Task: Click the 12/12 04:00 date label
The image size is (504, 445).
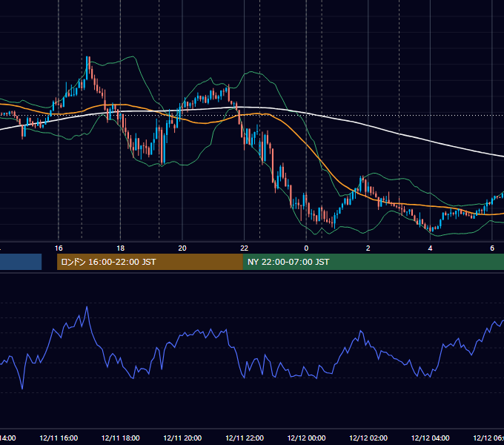Action: tap(430, 438)
